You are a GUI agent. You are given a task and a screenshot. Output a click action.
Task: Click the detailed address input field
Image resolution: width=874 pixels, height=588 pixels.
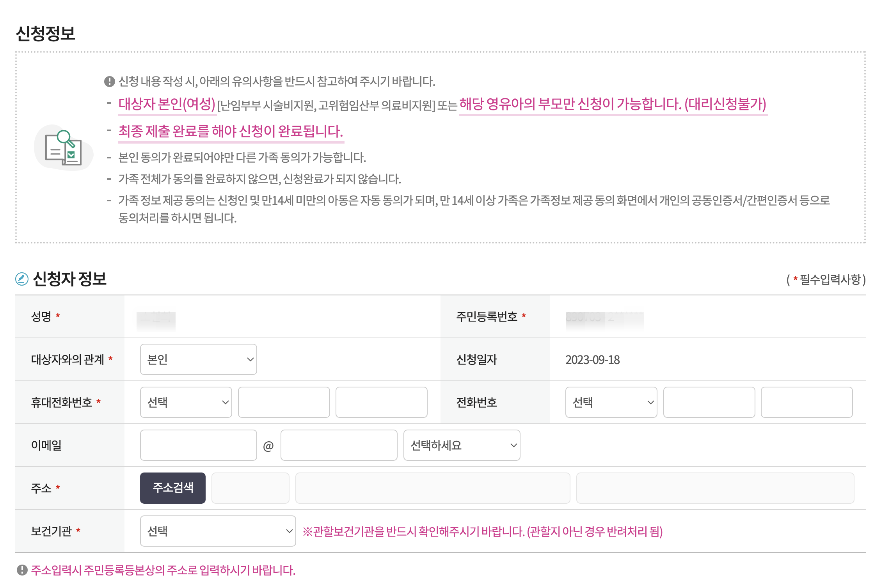[715, 488]
